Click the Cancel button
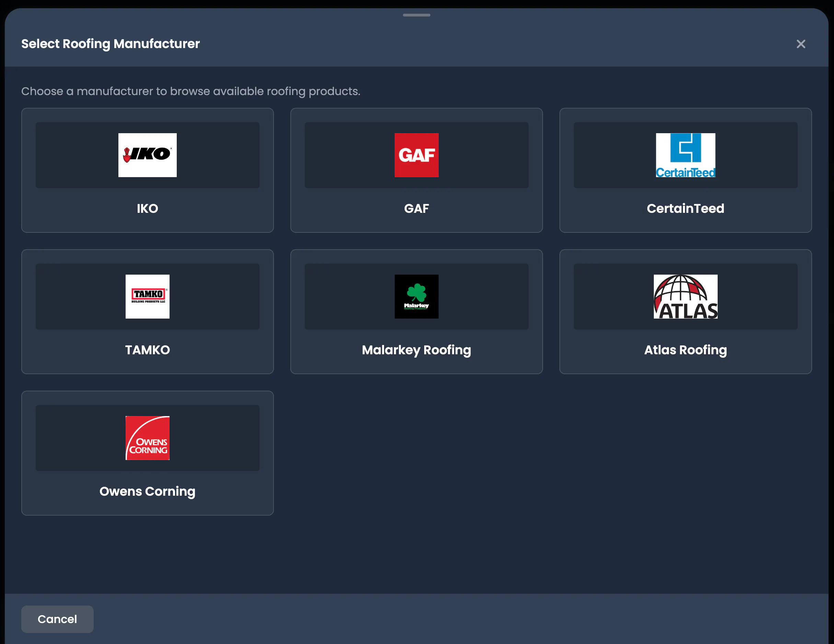The height and width of the screenshot is (644, 834). click(x=57, y=619)
